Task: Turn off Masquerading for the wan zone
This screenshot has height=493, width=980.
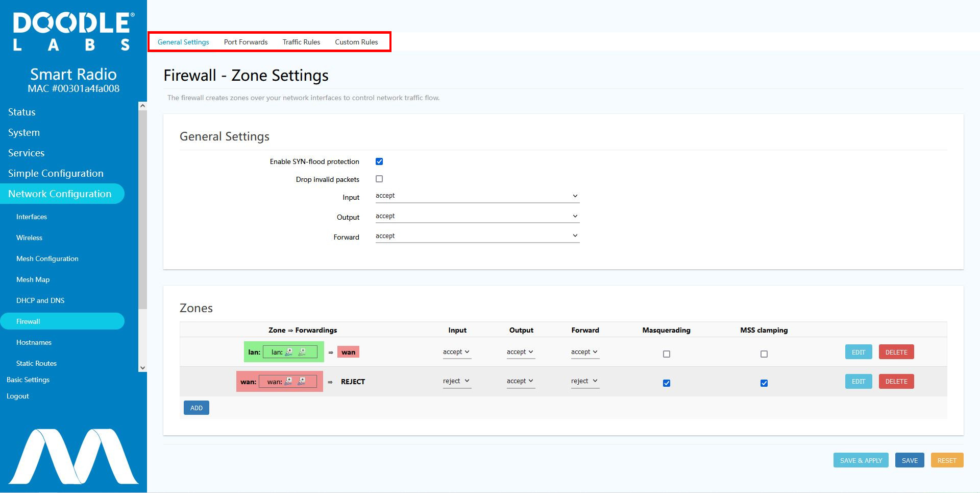Action: click(x=667, y=383)
